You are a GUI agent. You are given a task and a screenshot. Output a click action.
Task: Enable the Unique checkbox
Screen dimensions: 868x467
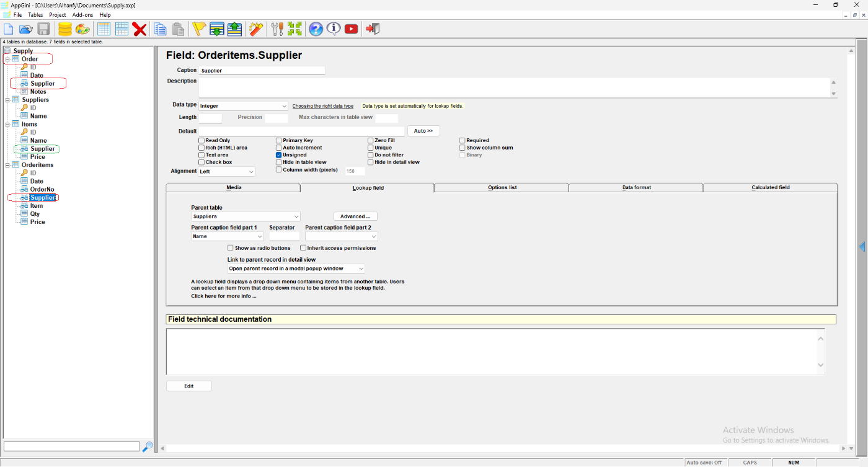(370, 148)
